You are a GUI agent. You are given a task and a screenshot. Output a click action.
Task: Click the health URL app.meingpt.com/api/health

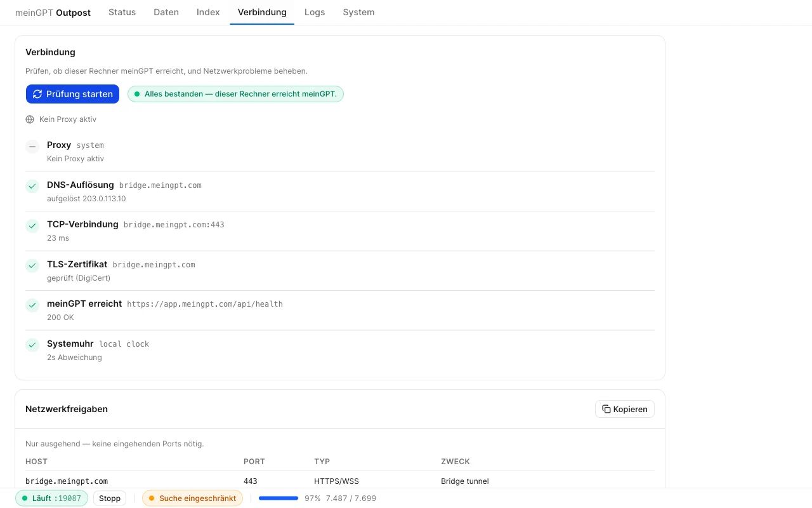[205, 304]
